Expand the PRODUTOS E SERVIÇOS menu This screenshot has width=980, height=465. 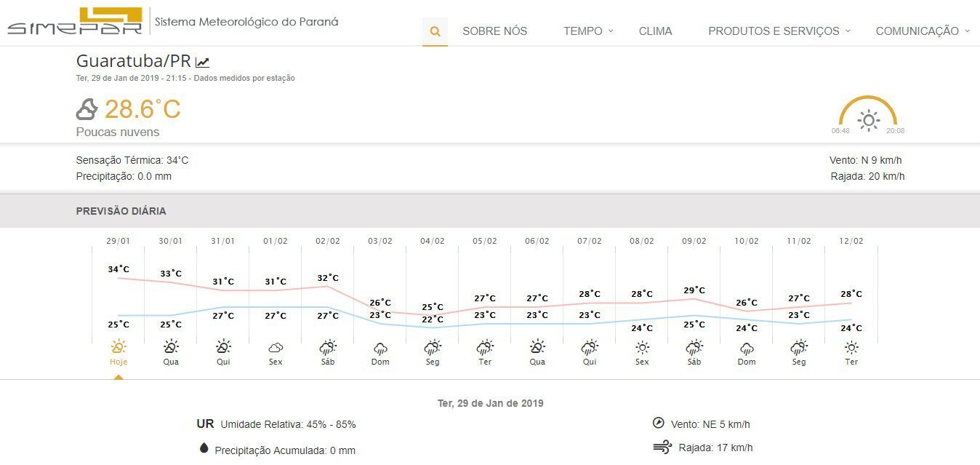(779, 31)
